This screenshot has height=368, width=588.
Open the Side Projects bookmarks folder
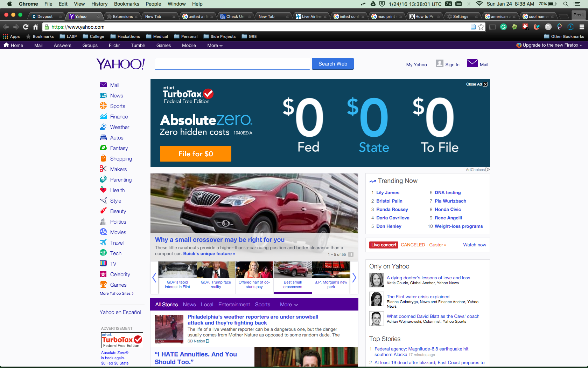point(219,36)
